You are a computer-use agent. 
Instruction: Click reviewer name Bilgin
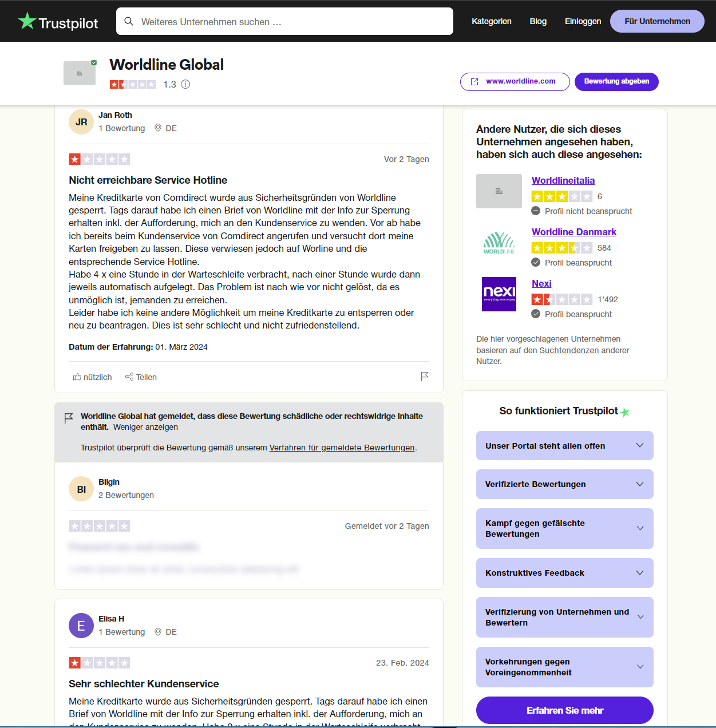(109, 482)
